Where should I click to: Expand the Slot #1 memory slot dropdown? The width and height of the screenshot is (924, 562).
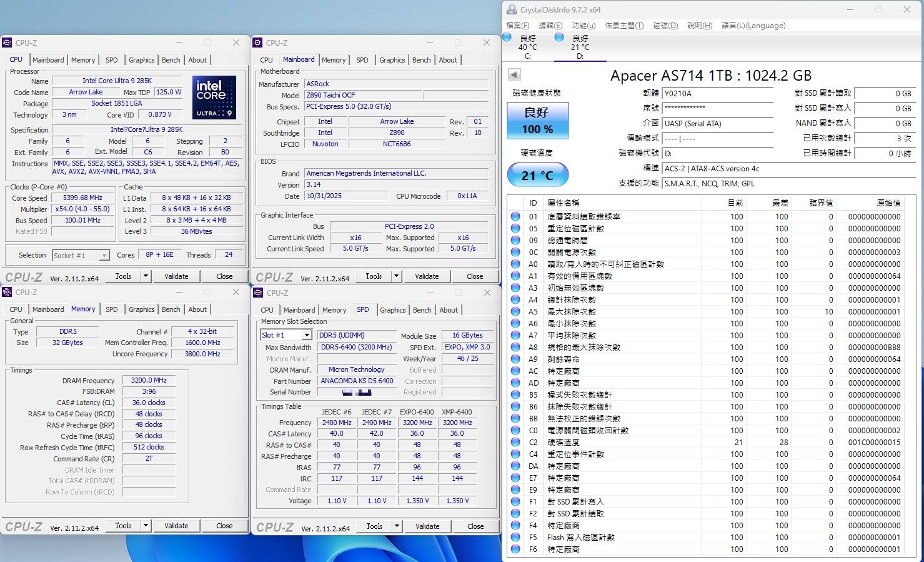tap(307, 335)
